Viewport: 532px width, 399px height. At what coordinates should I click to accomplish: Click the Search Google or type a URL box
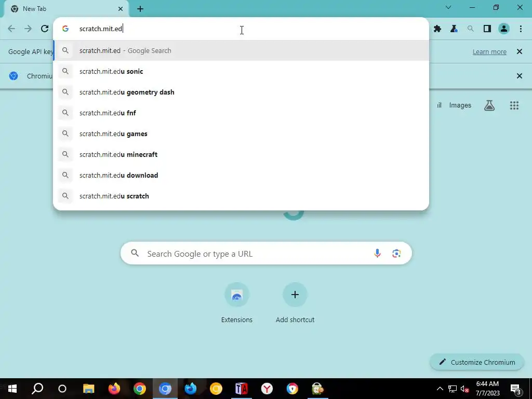pos(266,254)
